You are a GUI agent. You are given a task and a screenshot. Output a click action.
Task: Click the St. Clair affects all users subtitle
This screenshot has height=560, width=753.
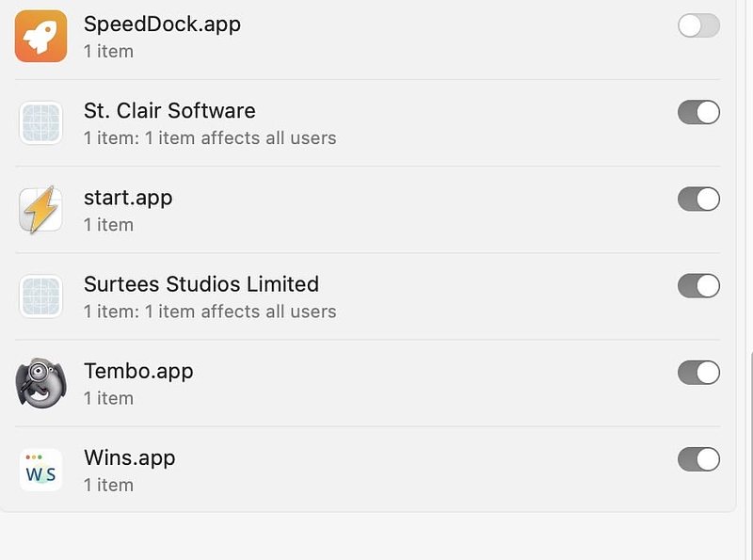pos(210,138)
